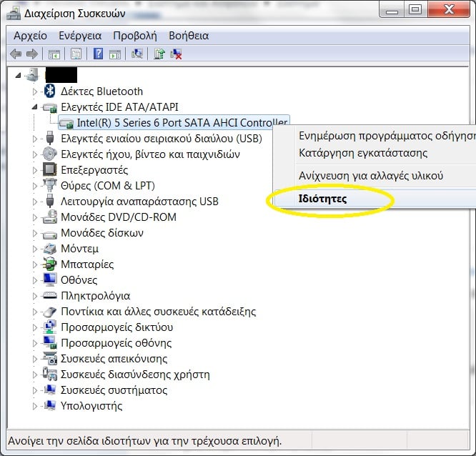
Task: Choose Ανίχνευση για αλλαγές υλικού context entry
Action: point(371,176)
